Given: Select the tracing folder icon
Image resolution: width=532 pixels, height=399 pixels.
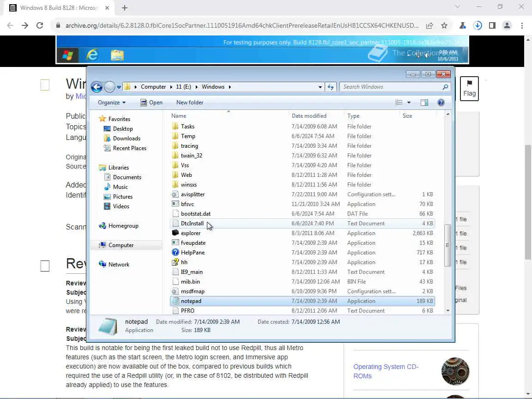Looking at the screenshot, I should (x=175, y=146).
